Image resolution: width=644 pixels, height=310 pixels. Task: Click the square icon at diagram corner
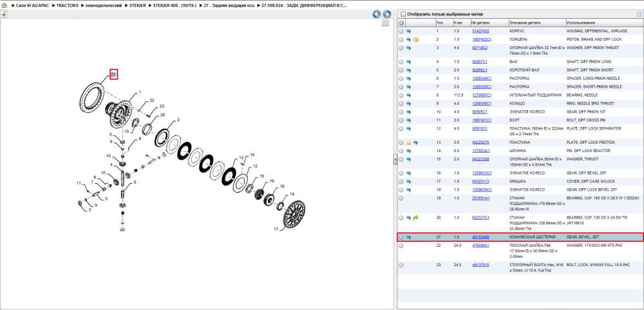coord(385,23)
